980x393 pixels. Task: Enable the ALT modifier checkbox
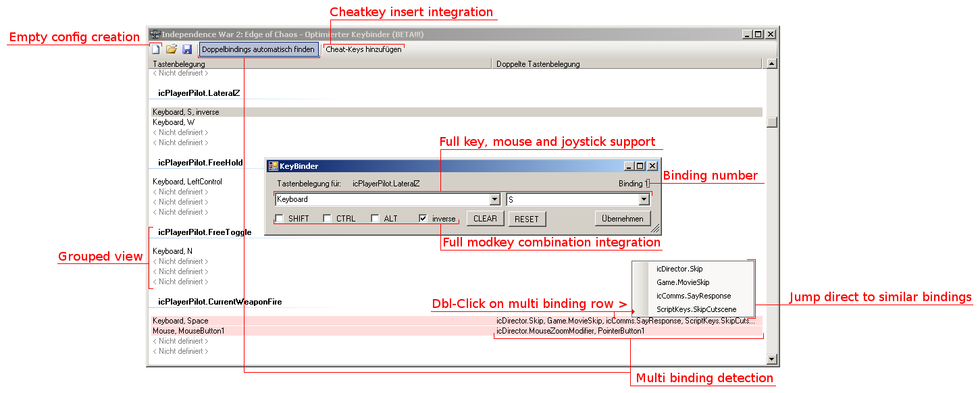click(375, 219)
